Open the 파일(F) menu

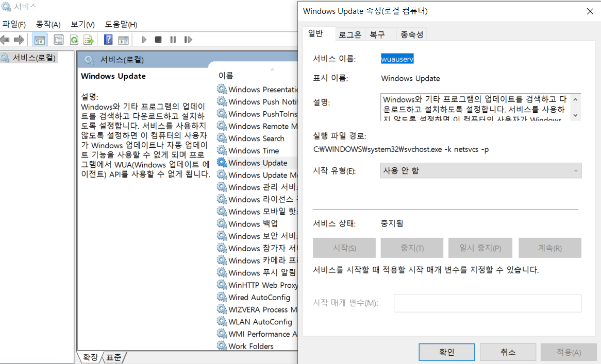[14, 25]
